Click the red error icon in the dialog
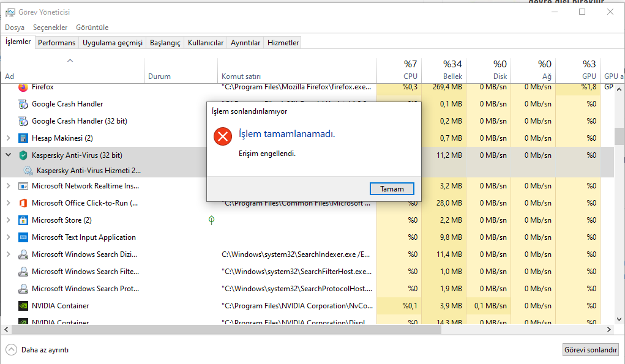625x364 pixels. coord(223,136)
